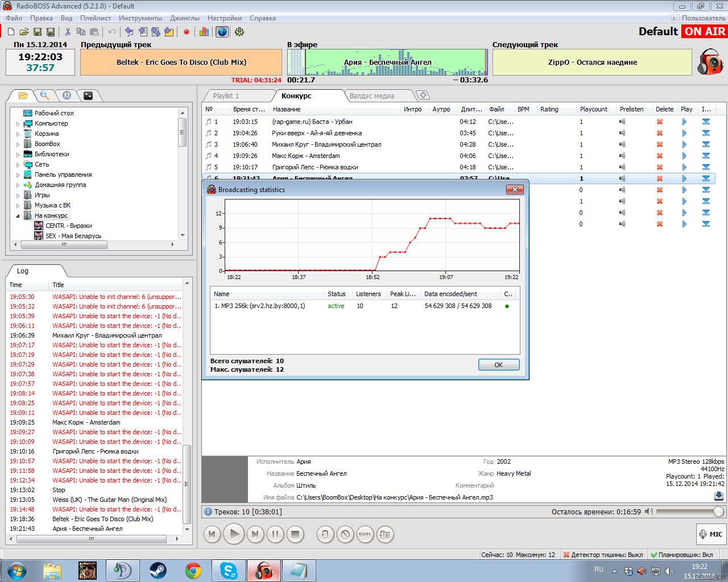Open the Инструменты menu
The height and width of the screenshot is (582, 728).
(x=140, y=18)
